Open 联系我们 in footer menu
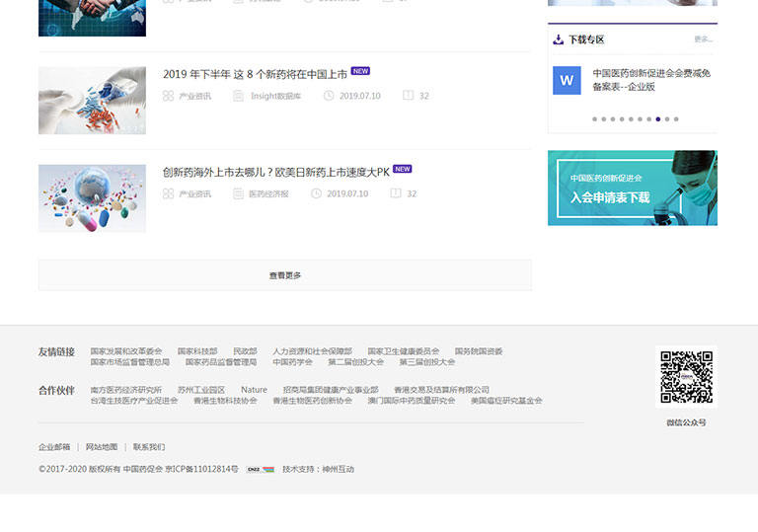758x532 pixels. point(149,447)
